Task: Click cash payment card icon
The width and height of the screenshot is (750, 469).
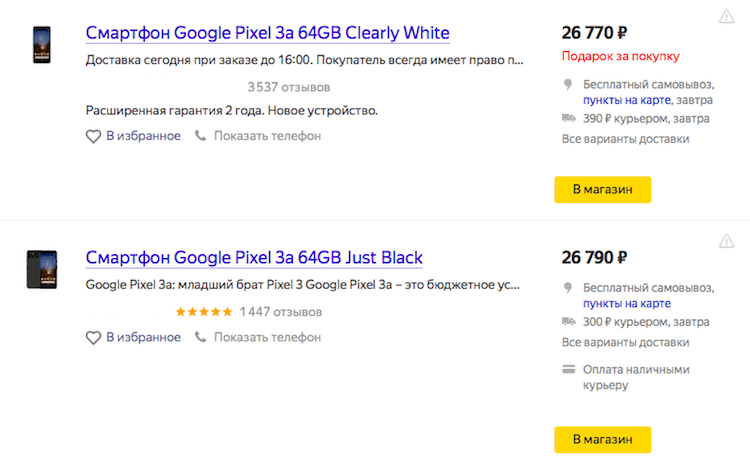Action: (x=568, y=369)
